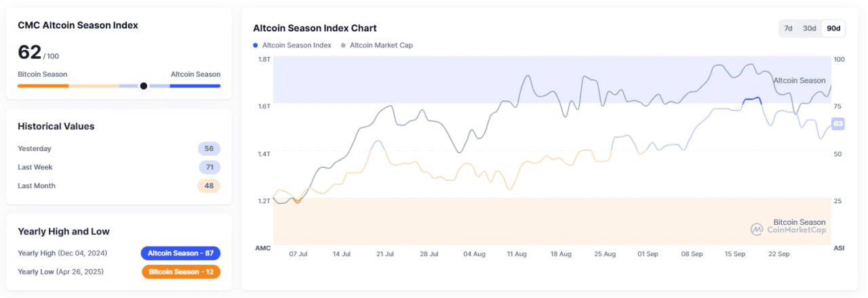
Task: Click the 15 Sep date on the axis
Action: click(735, 254)
